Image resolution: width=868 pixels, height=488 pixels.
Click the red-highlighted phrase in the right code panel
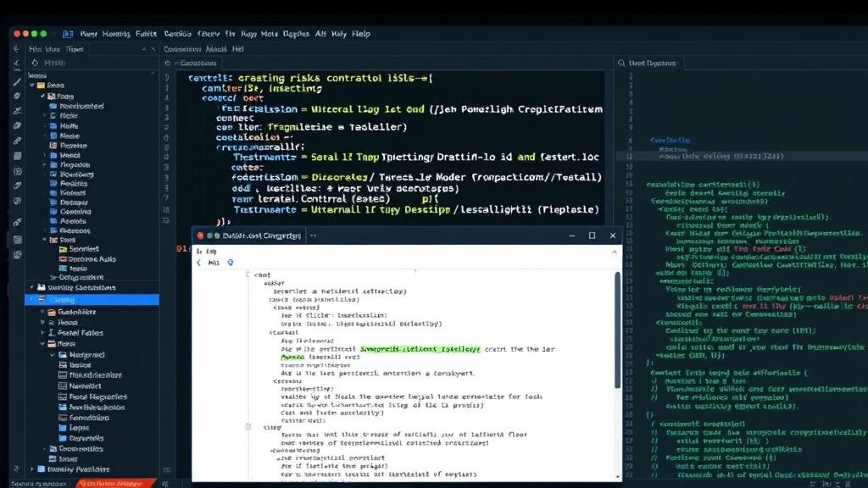(762, 249)
